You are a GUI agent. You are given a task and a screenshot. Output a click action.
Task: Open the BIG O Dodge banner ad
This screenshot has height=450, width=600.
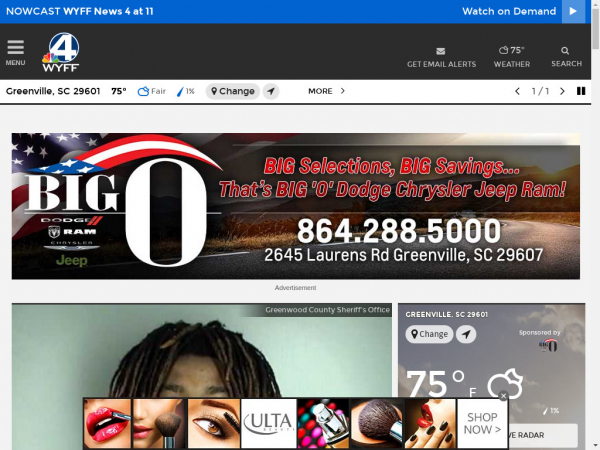(x=295, y=206)
